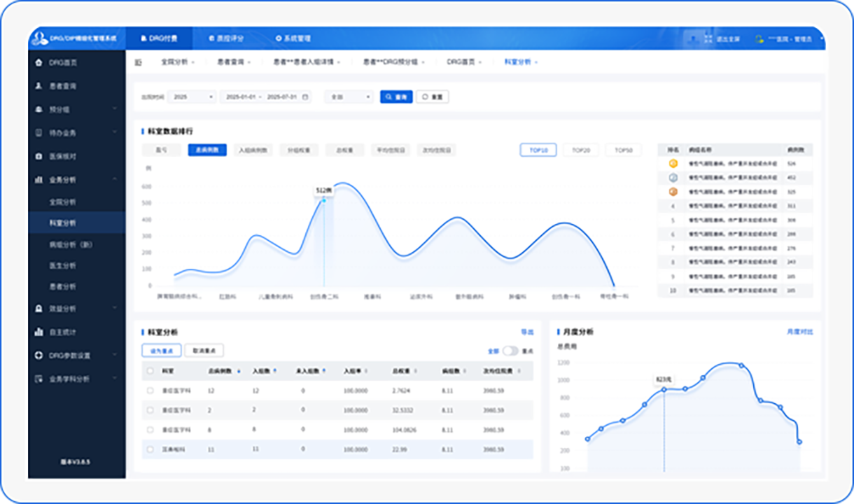Click the fullscreen grid icon in header
This screenshot has height=504, width=854.
pos(708,38)
